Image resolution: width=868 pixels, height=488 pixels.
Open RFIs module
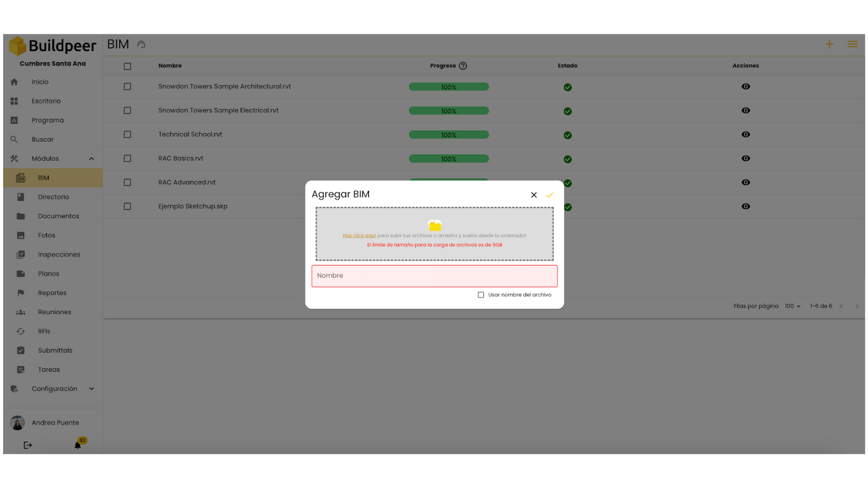[x=53, y=331]
